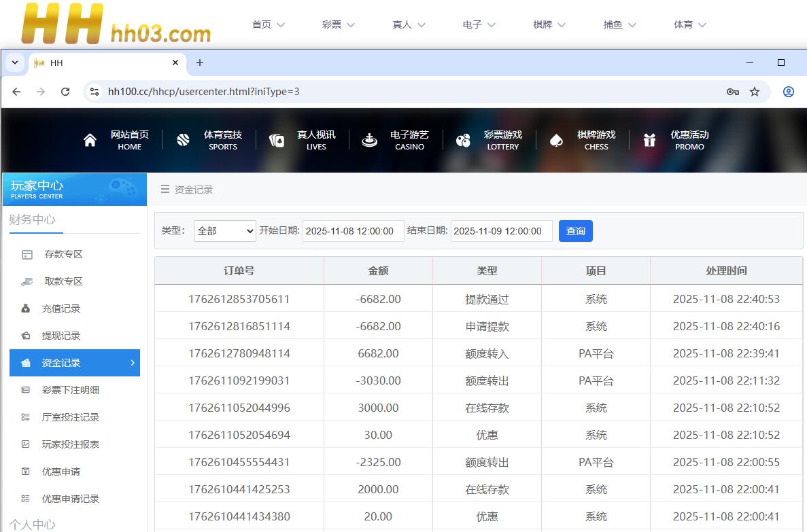
Task: Expand the 彩票 dropdown in the top menu
Action: coord(339,24)
